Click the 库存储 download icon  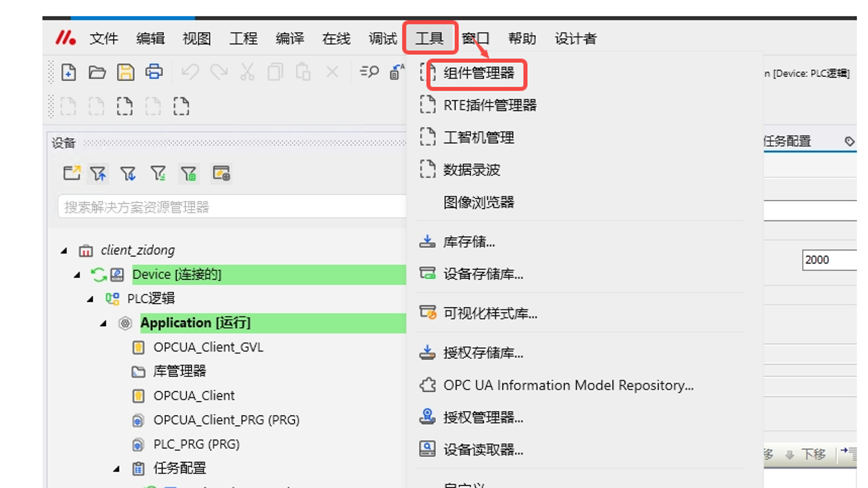tap(427, 242)
